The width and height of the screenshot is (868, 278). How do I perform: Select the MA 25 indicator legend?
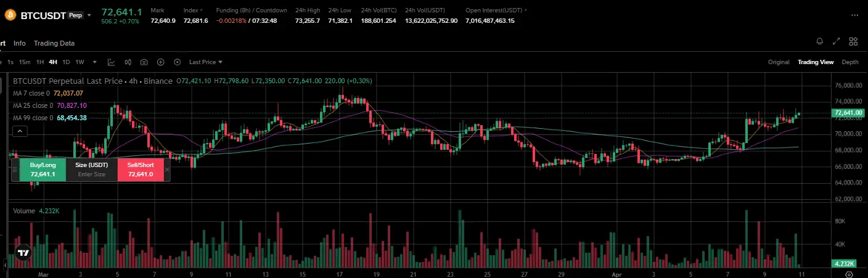point(50,105)
